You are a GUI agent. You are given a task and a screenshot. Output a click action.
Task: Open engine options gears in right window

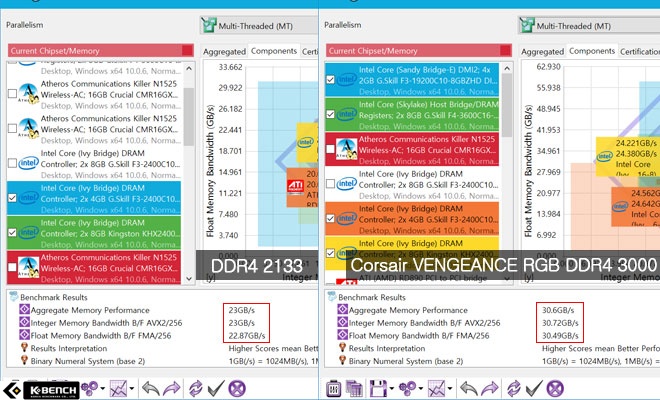click(407, 388)
